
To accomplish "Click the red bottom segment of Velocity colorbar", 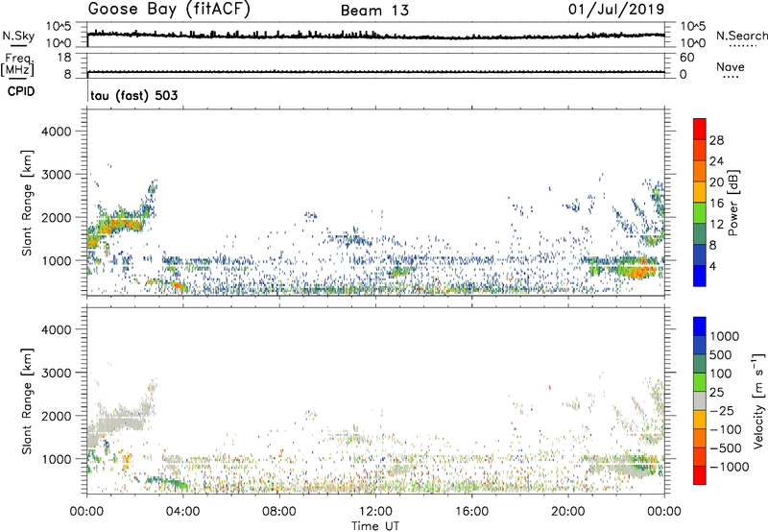I will click(x=700, y=475).
